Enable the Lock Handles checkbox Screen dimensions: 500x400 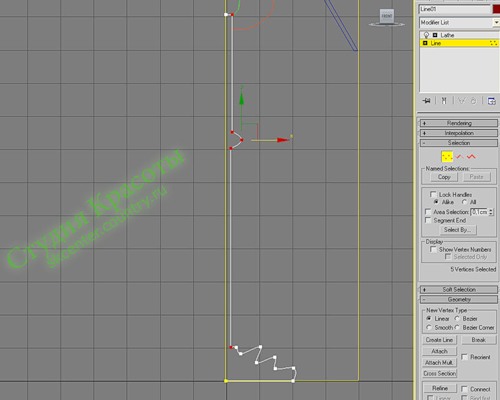[433, 194]
